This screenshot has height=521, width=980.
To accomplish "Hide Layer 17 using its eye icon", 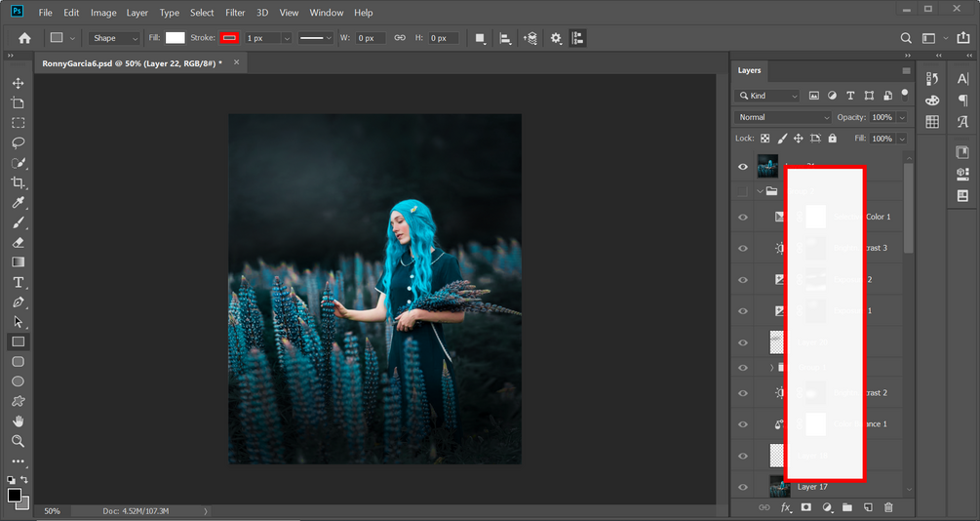I will (x=743, y=487).
